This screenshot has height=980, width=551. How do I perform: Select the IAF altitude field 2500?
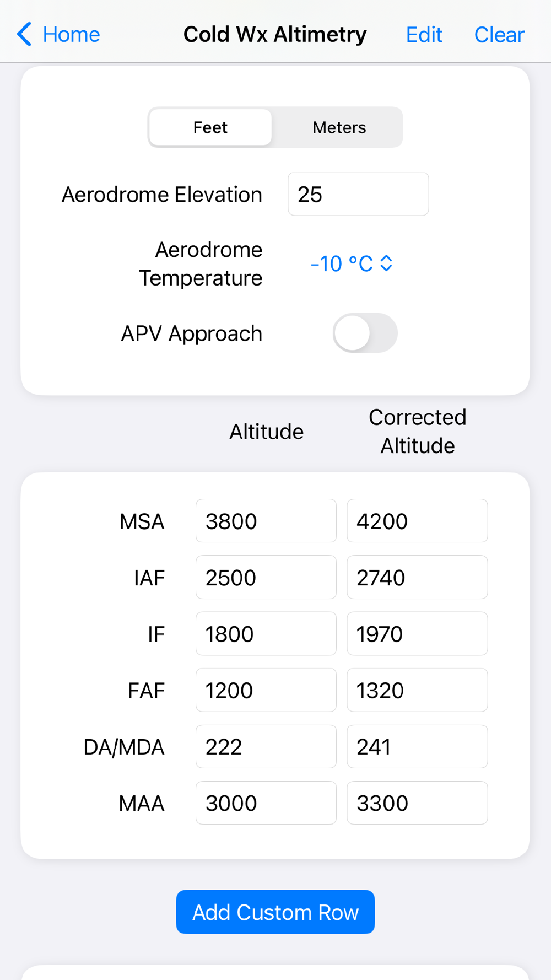tap(266, 578)
